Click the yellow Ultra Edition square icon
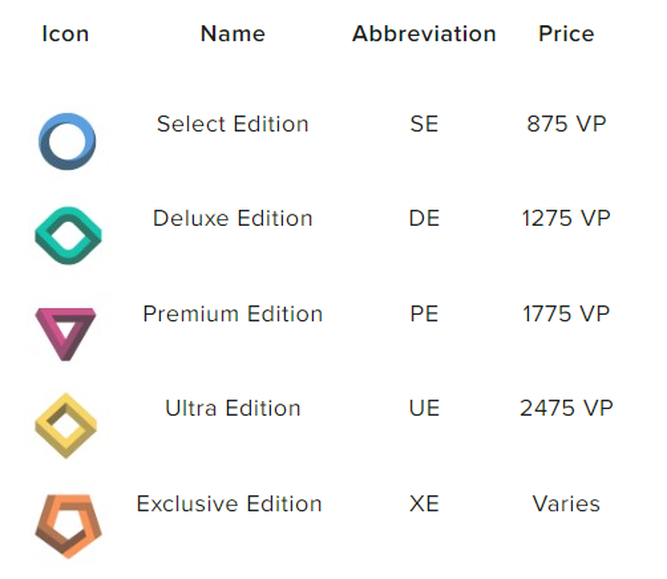 point(66,425)
